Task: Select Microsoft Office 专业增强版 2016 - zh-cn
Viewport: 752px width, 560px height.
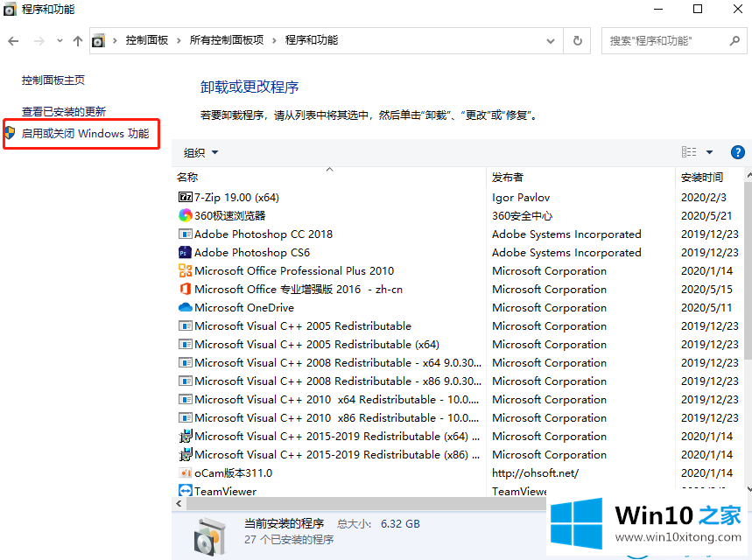Action: [x=299, y=289]
